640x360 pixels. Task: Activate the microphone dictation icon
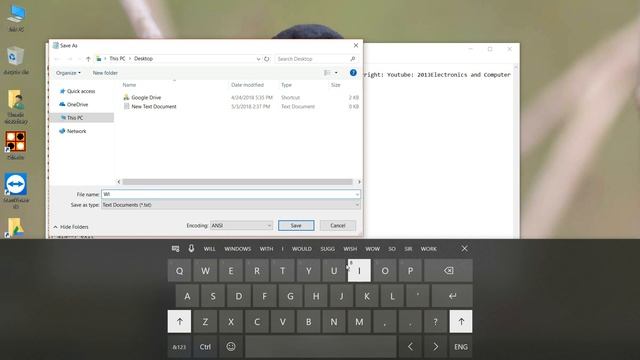point(191,248)
